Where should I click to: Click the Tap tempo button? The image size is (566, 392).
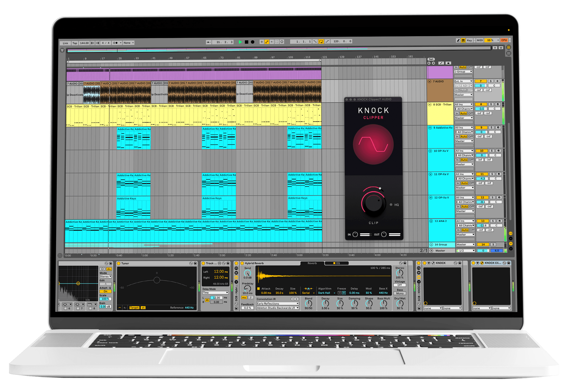[75, 43]
